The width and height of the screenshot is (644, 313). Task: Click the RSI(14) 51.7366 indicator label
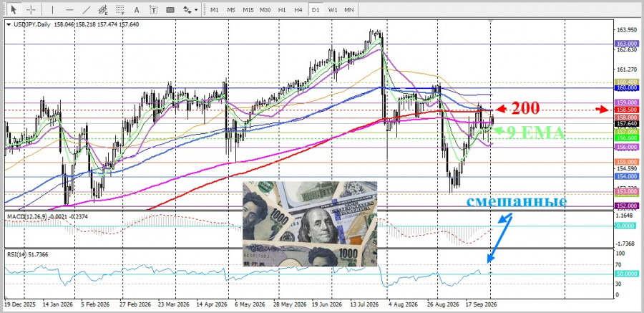click(27, 254)
